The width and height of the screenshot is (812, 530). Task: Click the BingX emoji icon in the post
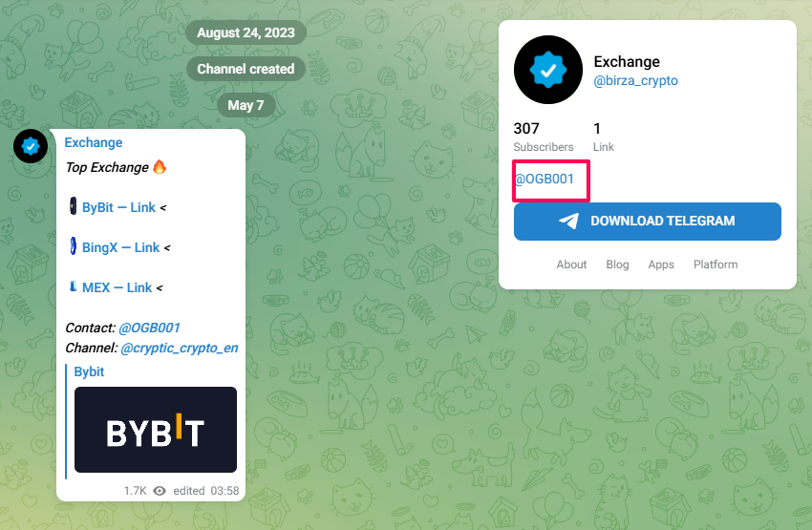pos(73,245)
